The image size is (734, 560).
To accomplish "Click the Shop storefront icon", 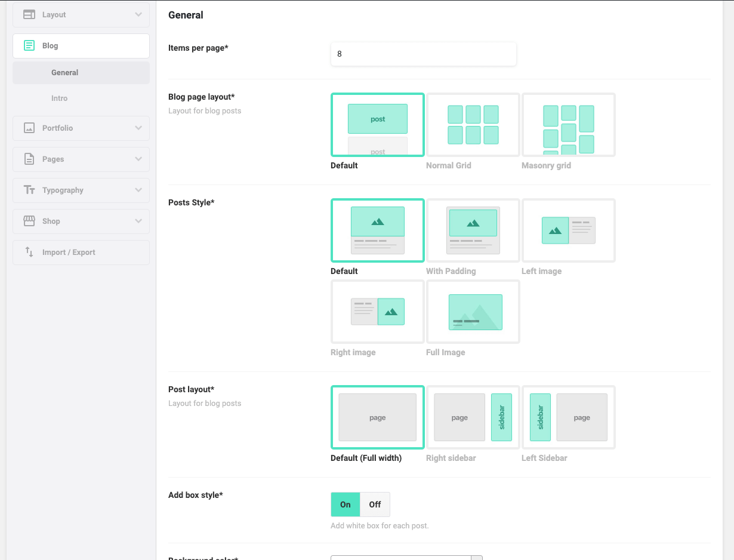I will point(29,221).
